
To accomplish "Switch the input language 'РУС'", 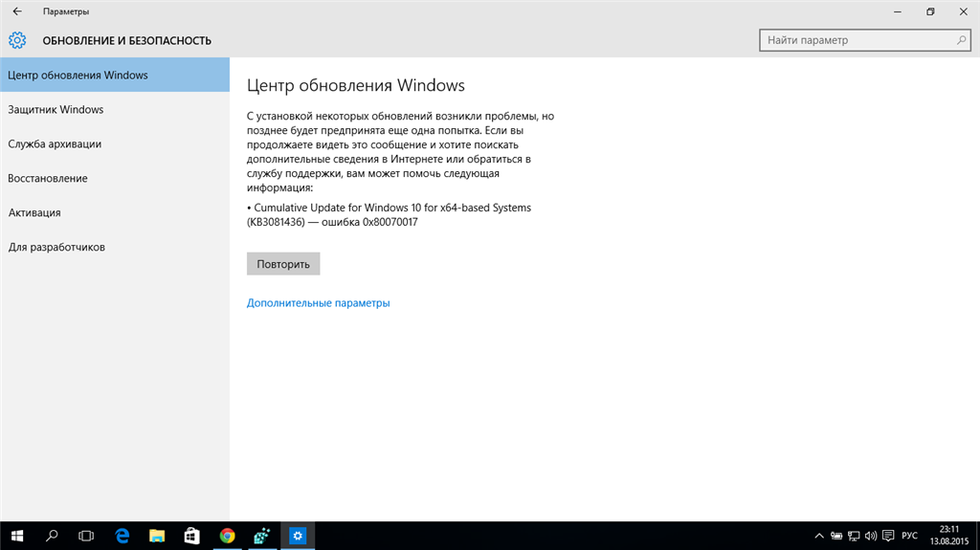I will 910,536.
